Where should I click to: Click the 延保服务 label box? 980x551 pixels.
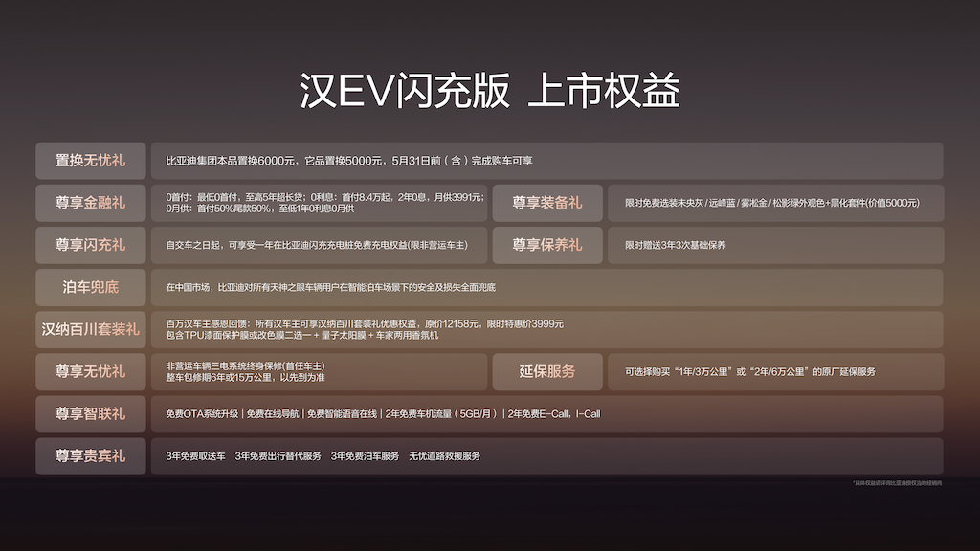click(x=546, y=371)
